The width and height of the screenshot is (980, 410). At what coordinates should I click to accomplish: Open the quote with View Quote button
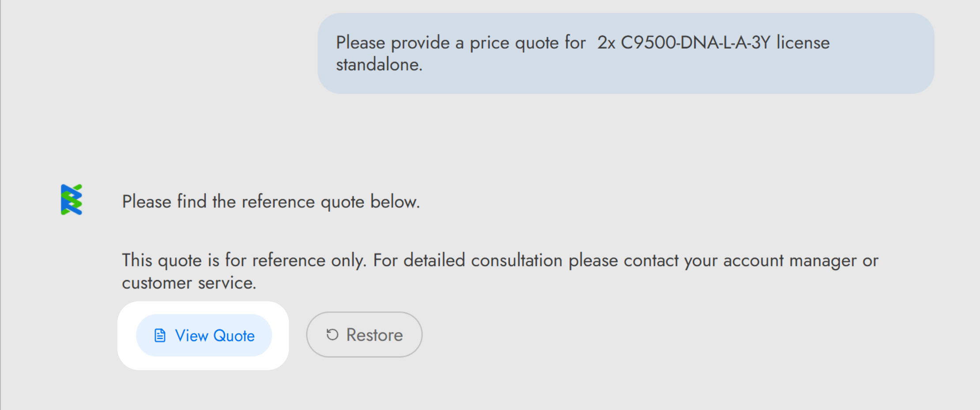pos(204,335)
